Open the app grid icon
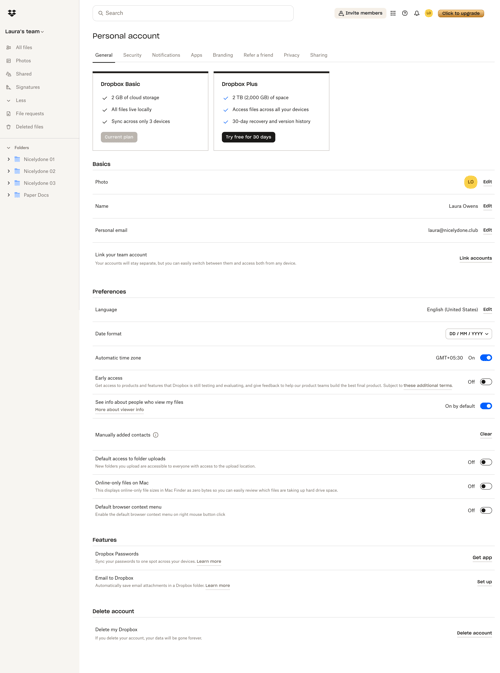Screen dimensions: 500x673 tap(393, 13)
